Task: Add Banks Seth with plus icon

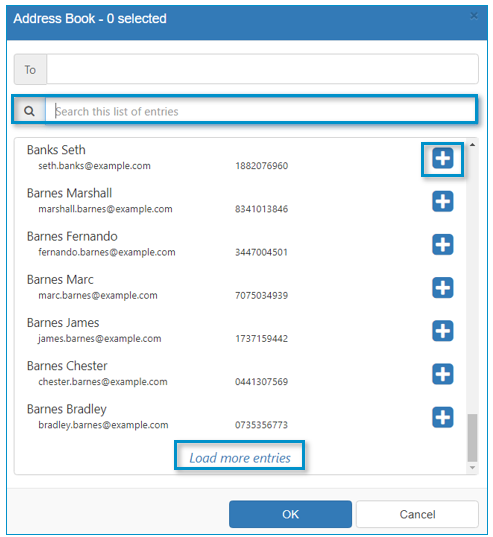Action: (x=442, y=158)
